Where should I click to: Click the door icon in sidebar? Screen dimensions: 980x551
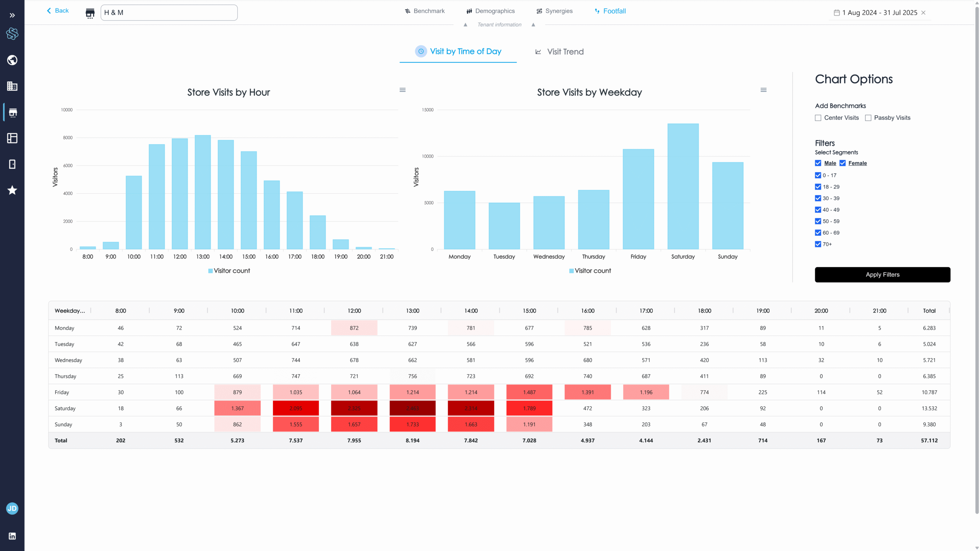[x=12, y=164]
